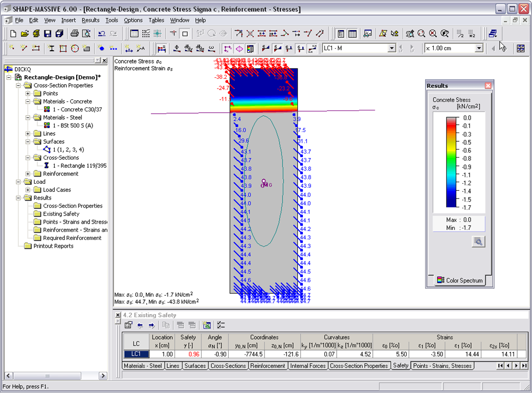This screenshot has height=393, width=532.
Task: Collapse the Cross-Section Properties tree folder
Action: tap(18, 85)
